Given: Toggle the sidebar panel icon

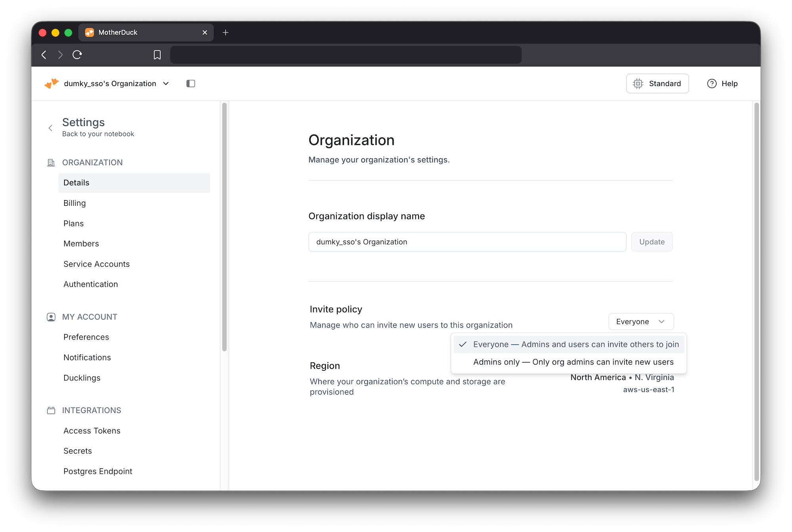Looking at the screenshot, I should pyautogui.click(x=190, y=84).
